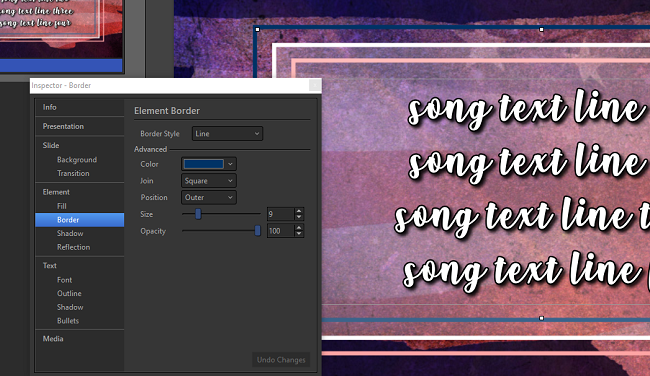
Task: Open Slide Background settings
Action: pos(77,160)
